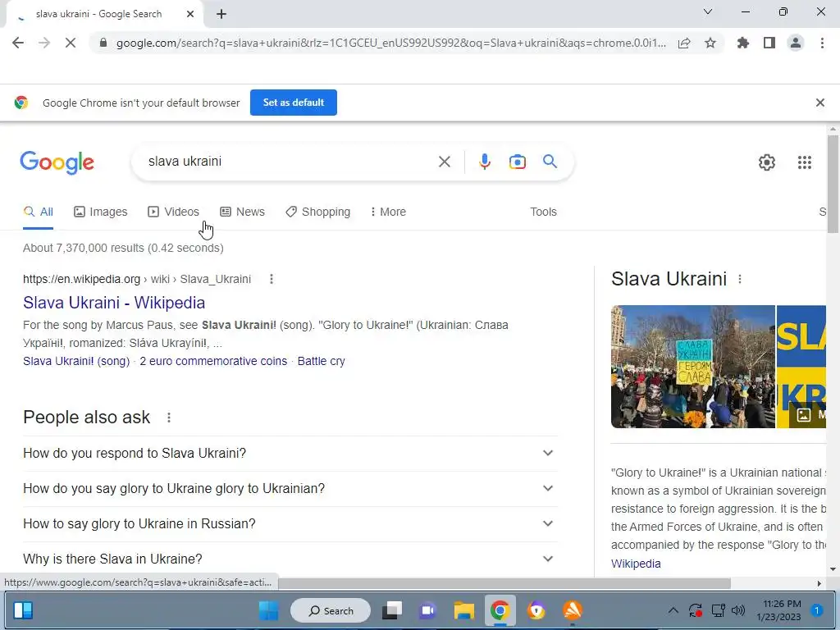
Task: Show hidden system tray icons
Action: tap(673, 610)
